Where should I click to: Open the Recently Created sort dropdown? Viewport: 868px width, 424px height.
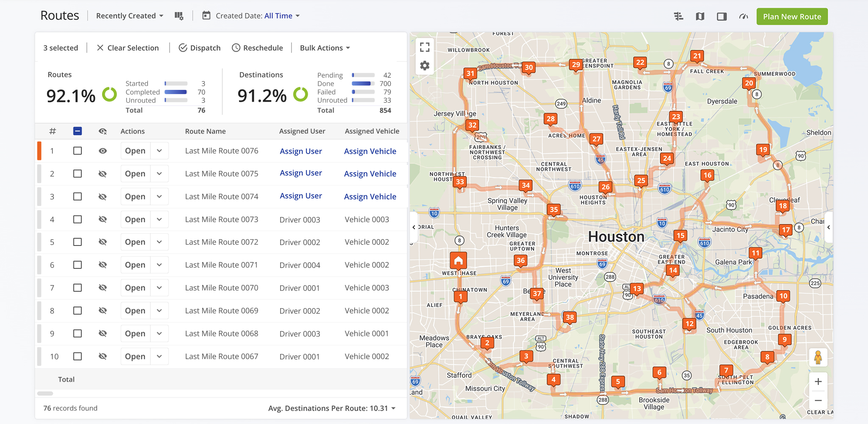click(128, 16)
